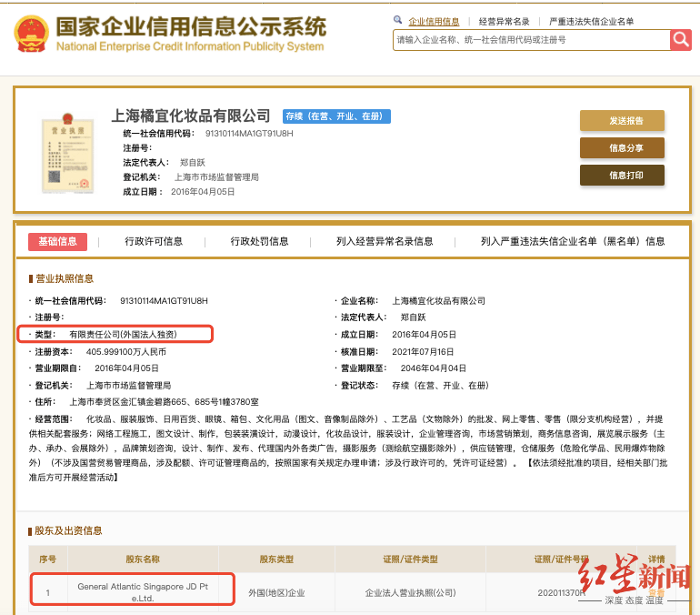Click the 股东类型 column header

(276, 560)
